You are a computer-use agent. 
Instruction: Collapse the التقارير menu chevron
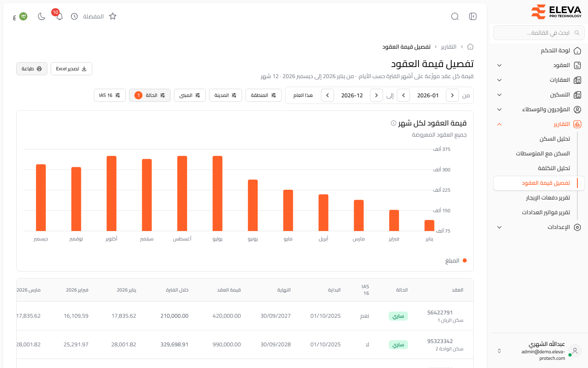[x=499, y=124]
